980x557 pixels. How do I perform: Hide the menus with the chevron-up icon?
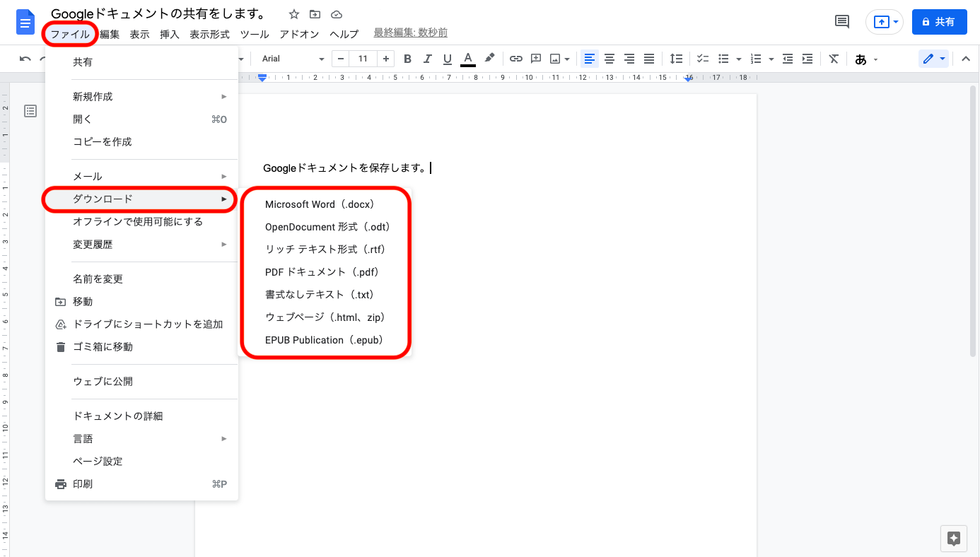(x=966, y=59)
